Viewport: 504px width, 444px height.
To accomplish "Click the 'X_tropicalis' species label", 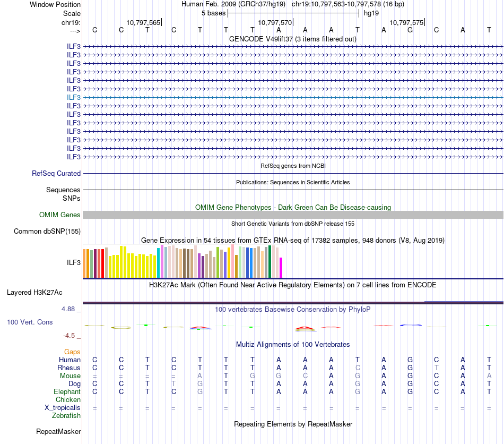I will pyautogui.click(x=63, y=408).
